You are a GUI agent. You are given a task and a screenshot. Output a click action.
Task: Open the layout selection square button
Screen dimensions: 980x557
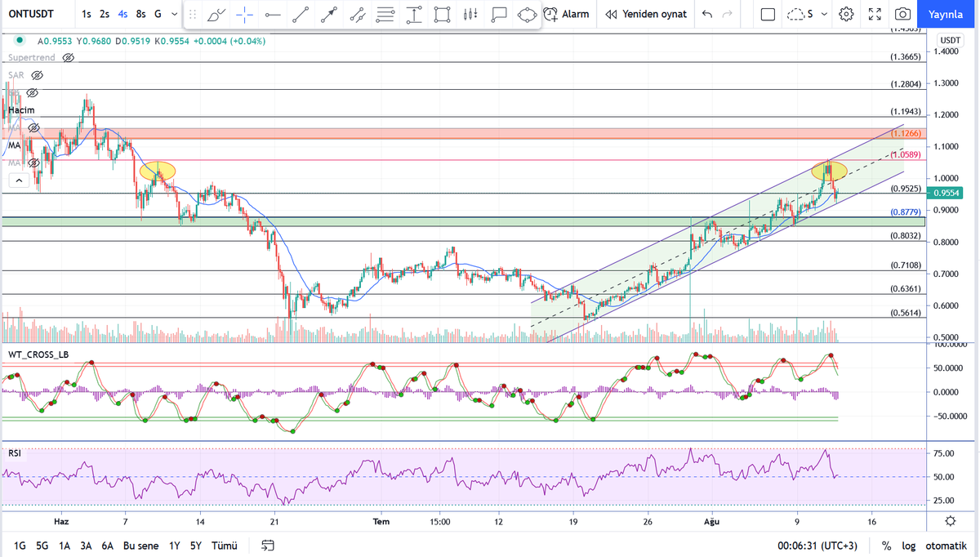tap(768, 14)
